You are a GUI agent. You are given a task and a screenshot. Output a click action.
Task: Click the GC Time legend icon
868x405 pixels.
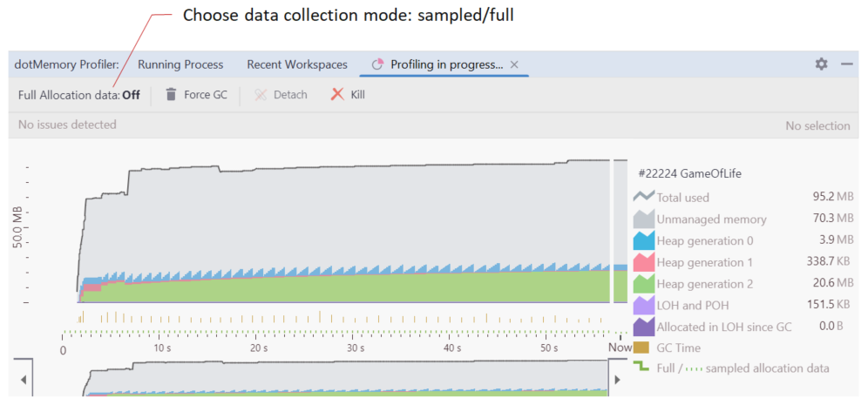click(x=644, y=347)
